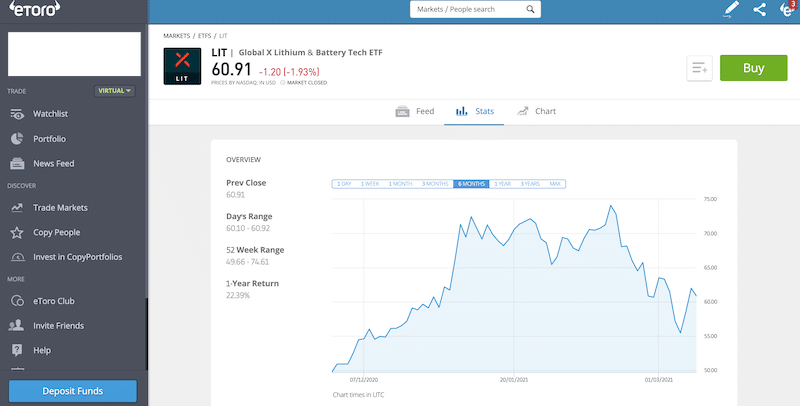Click the 20/01/2021 chart date label
Screen dimensions: 800x406
513,380
